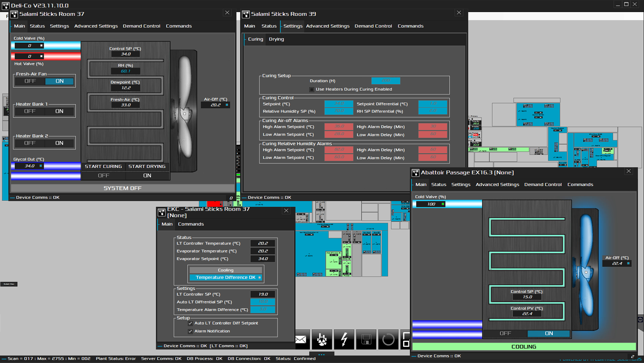Close the Abattoir Passage EX16.3 window
Image resolution: width=644 pixels, height=363 pixels.
tap(629, 171)
